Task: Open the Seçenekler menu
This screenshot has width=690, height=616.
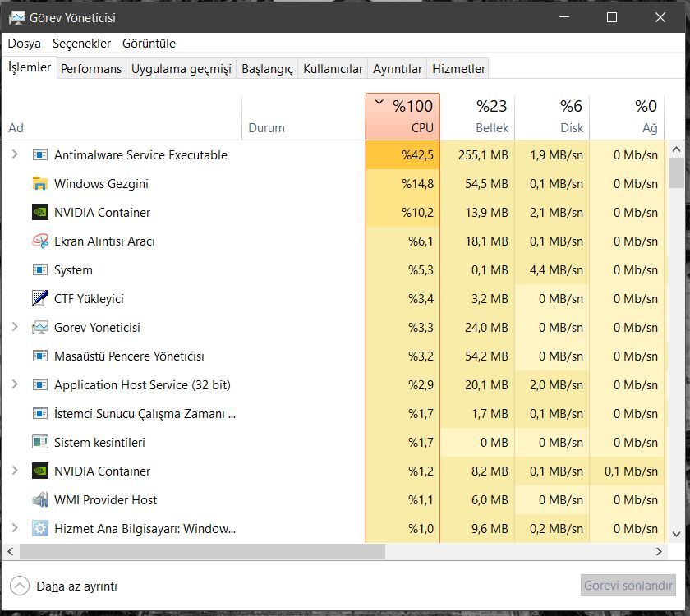Action: (x=81, y=44)
